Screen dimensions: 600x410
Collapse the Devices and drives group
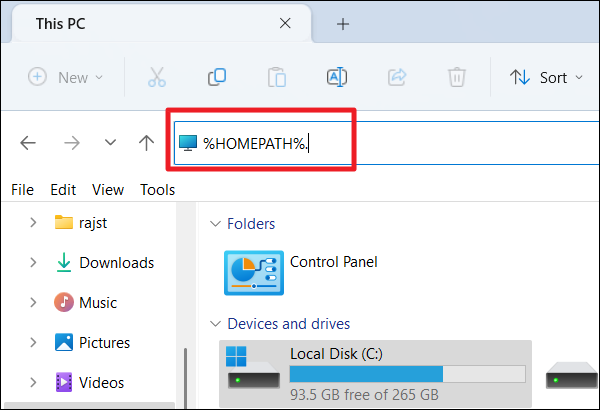[x=215, y=324]
